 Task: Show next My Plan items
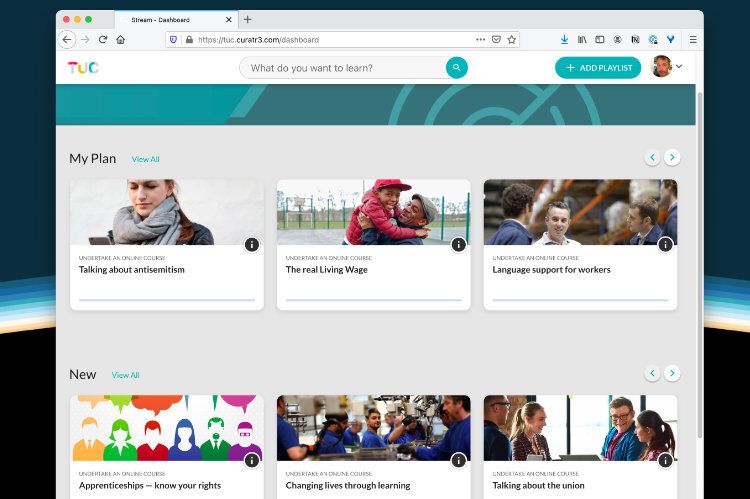(672, 157)
